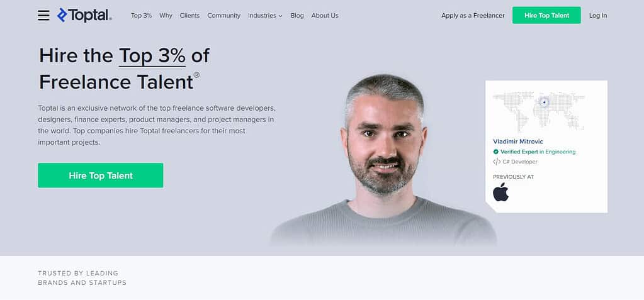Click the Toptal logo

84,15
